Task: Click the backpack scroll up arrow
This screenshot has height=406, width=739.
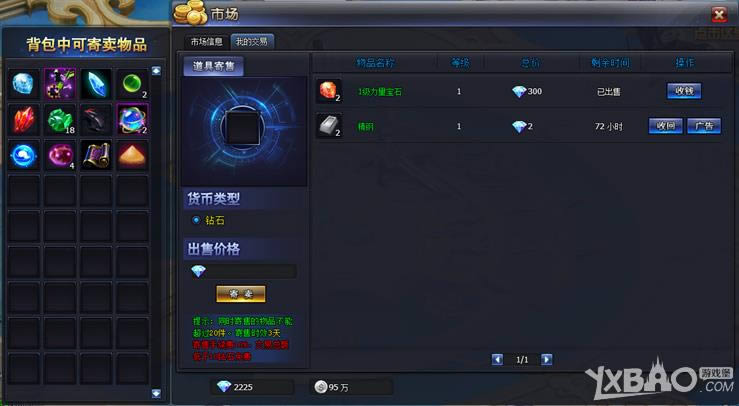Action: [156, 71]
